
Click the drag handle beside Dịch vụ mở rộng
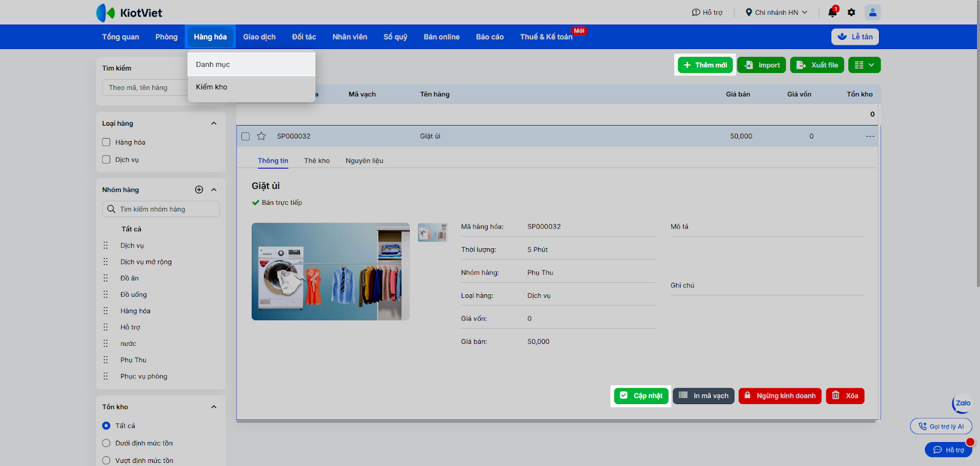point(105,262)
